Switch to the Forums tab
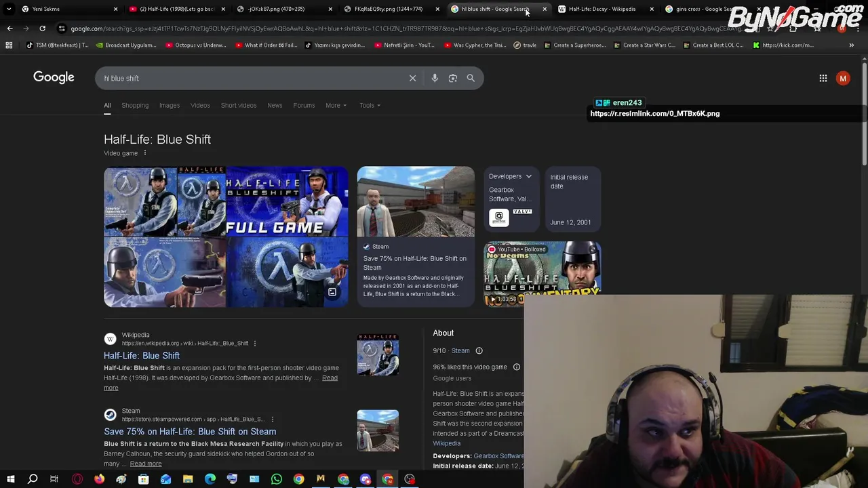Image resolution: width=868 pixels, height=488 pixels. 304,105
